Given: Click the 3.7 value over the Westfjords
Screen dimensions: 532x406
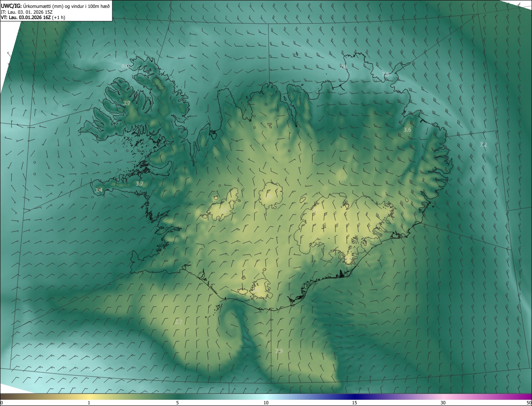Looking at the screenshot, I should pyautogui.click(x=127, y=103).
